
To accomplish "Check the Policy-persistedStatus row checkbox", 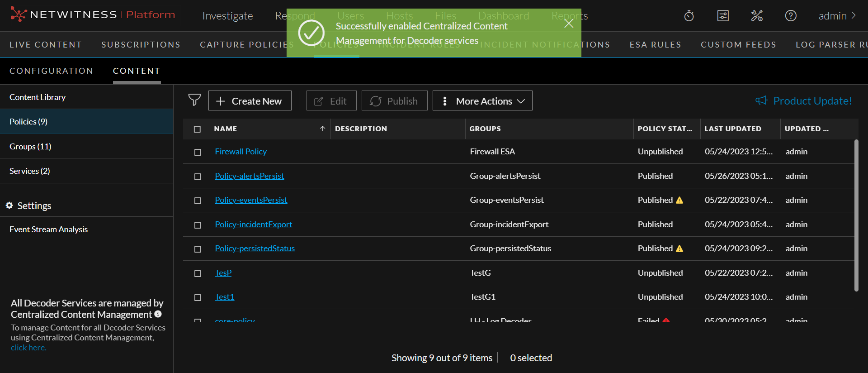I will pyautogui.click(x=198, y=249).
